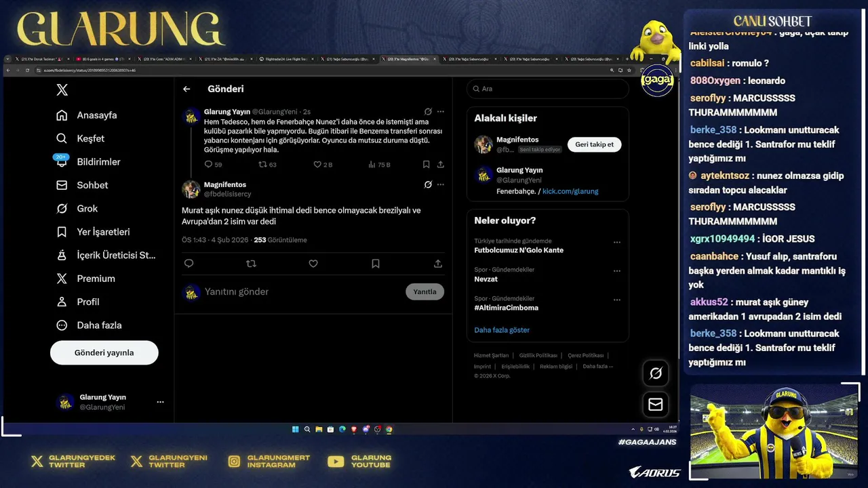
Task: Open Brave browser on taskbar
Action: pos(354,429)
